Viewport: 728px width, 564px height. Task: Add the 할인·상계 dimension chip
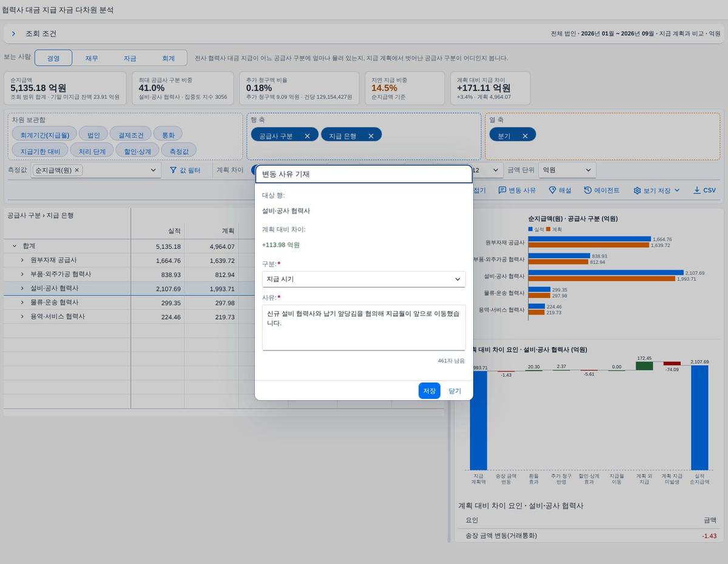[x=137, y=150]
